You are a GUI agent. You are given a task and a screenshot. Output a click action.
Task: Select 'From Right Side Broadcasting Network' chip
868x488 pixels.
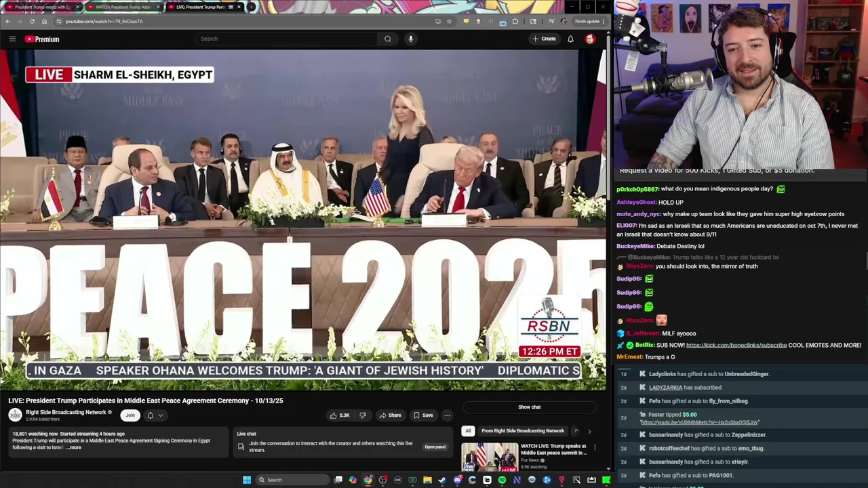pyautogui.click(x=523, y=431)
